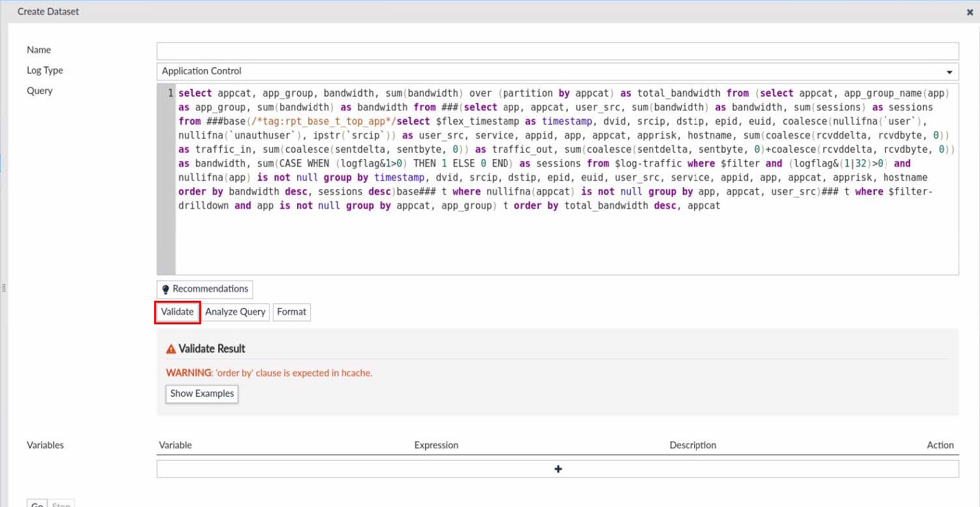Run Analyze Query
The height and width of the screenshot is (507, 980).
coord(235,312)
